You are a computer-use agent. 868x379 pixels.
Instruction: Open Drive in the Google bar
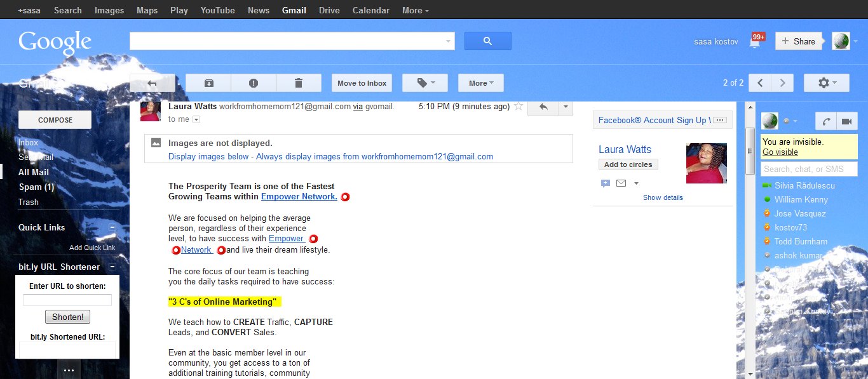[329, 10]
